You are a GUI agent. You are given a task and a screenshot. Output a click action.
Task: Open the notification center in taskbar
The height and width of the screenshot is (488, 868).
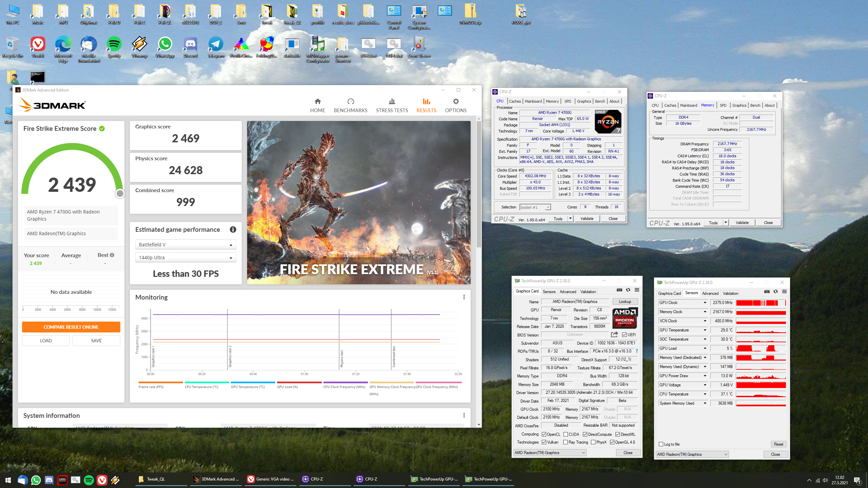pos(857,480)
